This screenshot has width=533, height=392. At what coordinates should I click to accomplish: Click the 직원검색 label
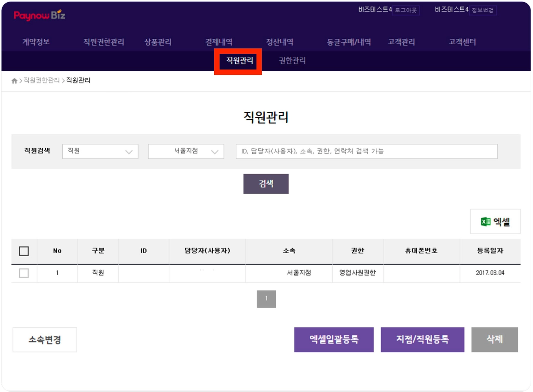tap(37, 151)
